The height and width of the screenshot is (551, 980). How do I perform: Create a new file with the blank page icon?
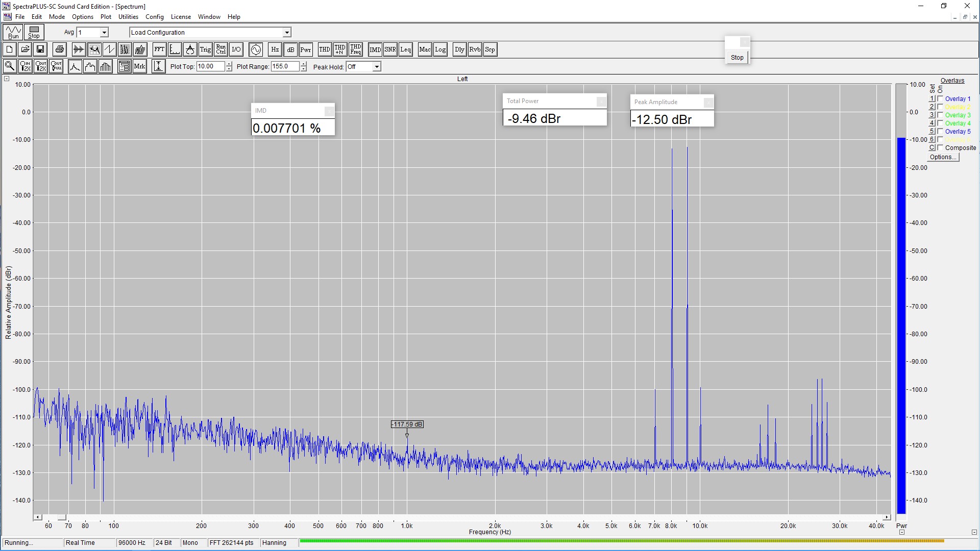[9, 49]
